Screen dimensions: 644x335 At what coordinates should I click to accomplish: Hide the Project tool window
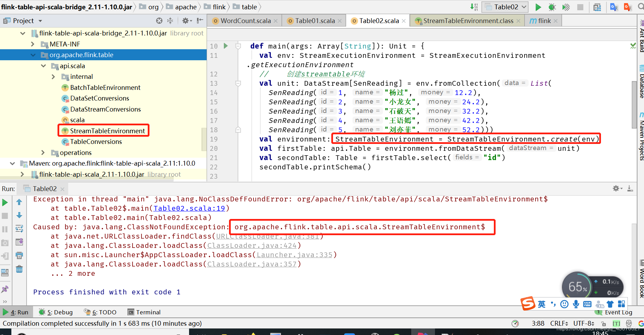pyautogui.click(x=200, y=21)
